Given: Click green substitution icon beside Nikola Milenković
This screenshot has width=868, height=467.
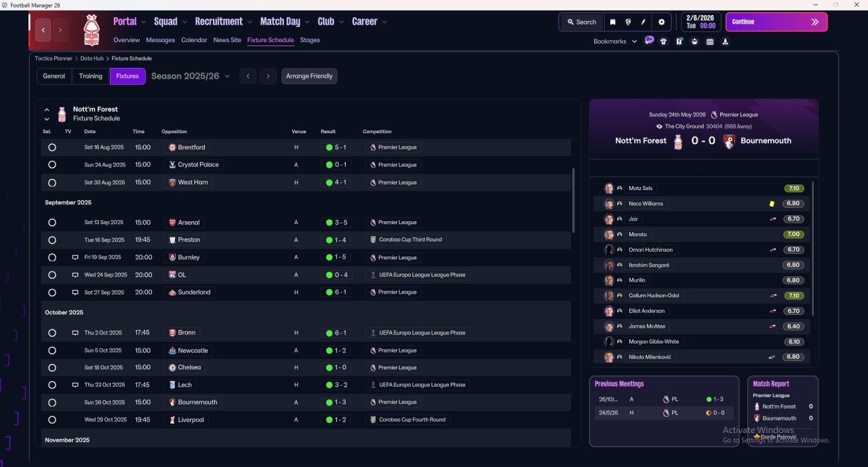Looking at the screenshot, I should tap(772, 357).
